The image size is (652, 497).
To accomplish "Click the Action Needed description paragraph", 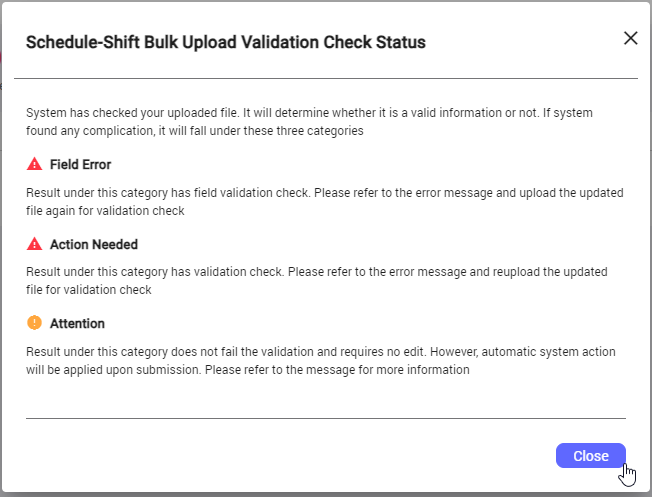I will (317, 281).
